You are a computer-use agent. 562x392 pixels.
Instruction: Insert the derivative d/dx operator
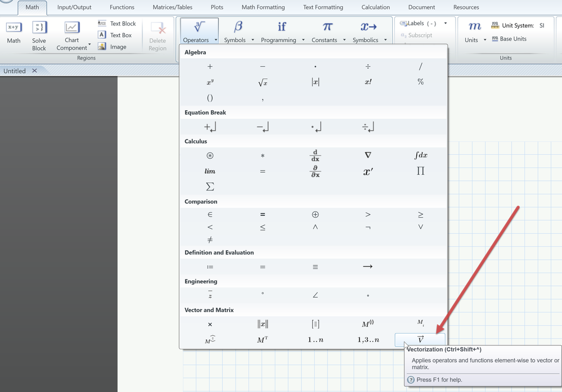coord(315,155)
